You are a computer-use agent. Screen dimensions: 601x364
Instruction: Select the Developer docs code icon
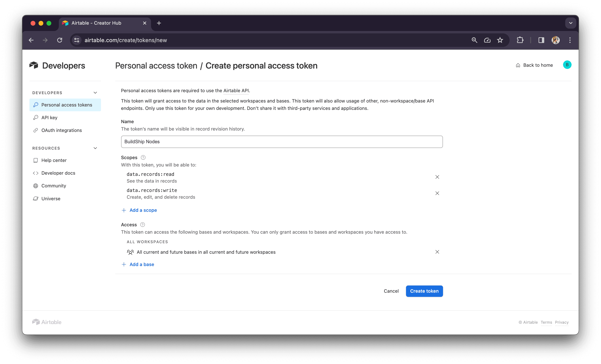[x=36, y=173]
